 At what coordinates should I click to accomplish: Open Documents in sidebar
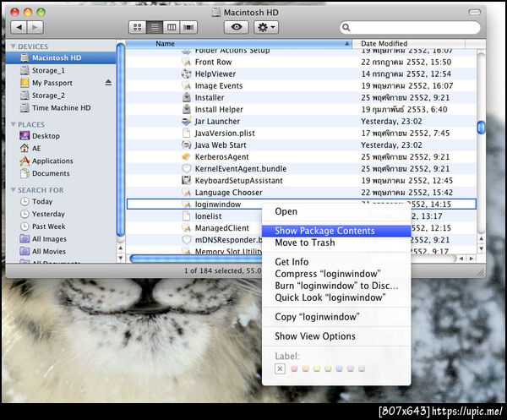point(61,173)
